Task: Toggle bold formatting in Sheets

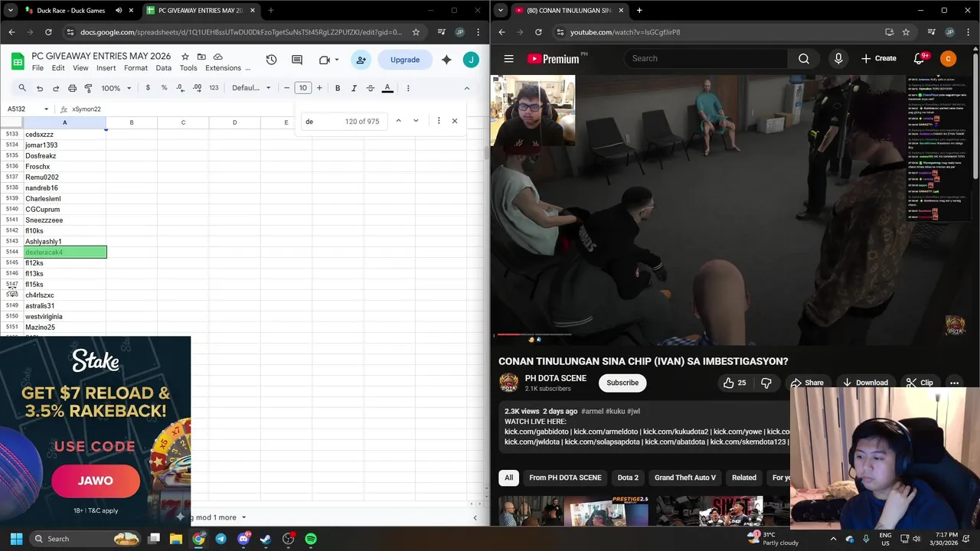Action: pyautogui.click(x=338, y=88)
